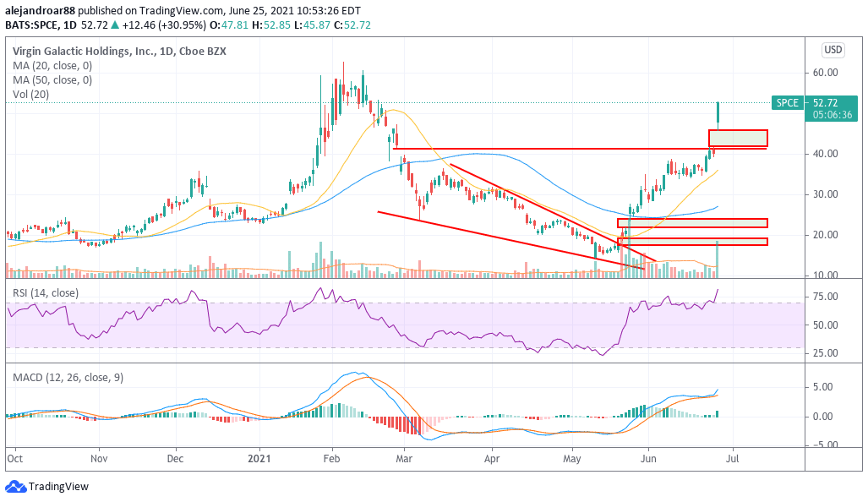Screen dimensions: 868x502
Task: Click the 40.00 price axis label
Action: pos(825,154)
